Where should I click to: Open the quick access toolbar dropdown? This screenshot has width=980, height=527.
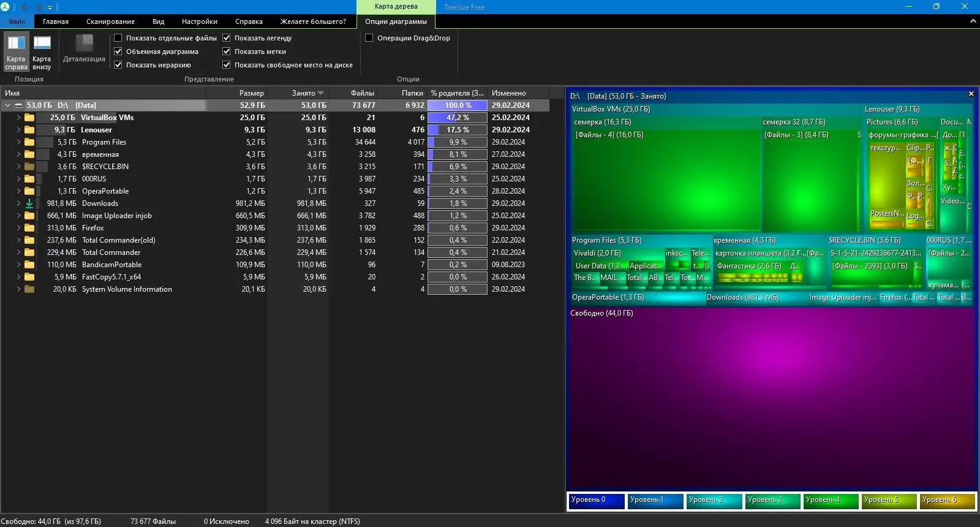(x=50, y=7)
